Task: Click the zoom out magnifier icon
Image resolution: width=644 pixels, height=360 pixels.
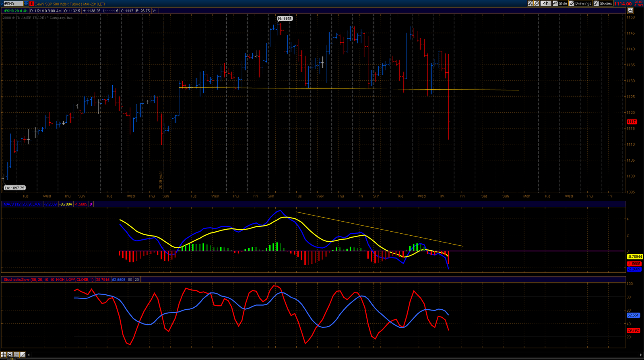Action: (x=16, y=355)
